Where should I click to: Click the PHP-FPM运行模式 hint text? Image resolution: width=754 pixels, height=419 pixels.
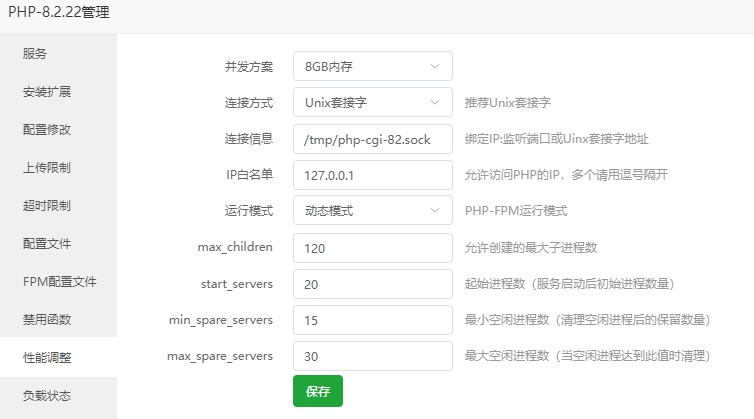coord(516,211)
